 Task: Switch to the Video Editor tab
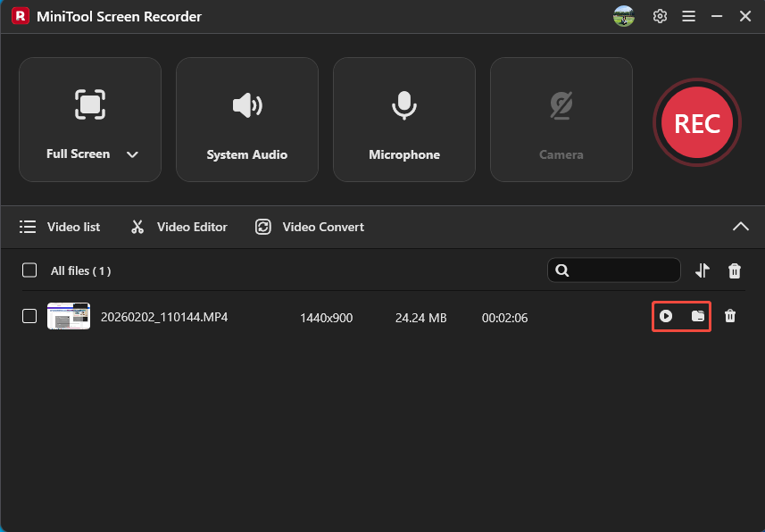click(178, 227)
